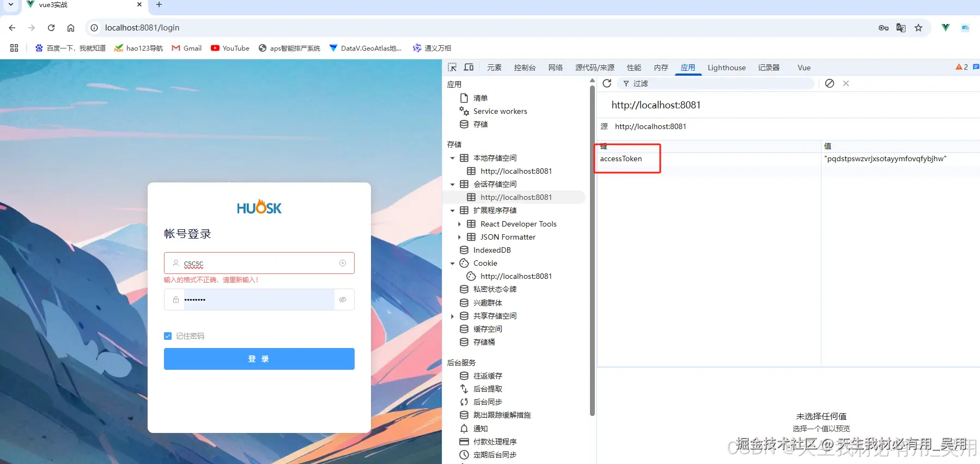Switch to the 控制台 devtools tab
The image size is (980, 464).
(525, 68)
